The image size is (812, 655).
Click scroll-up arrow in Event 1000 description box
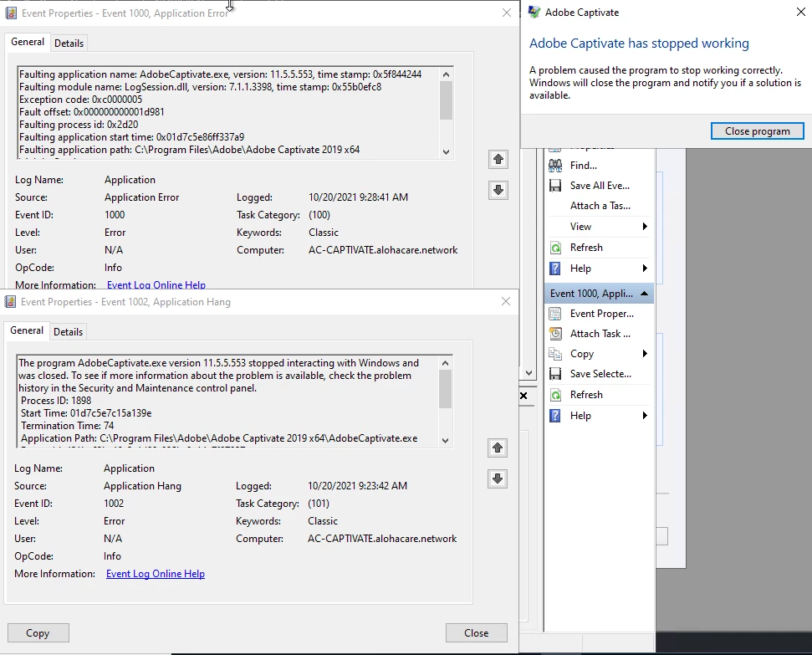(446, 74)
